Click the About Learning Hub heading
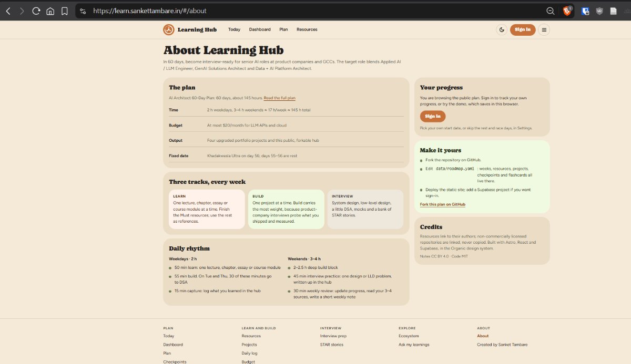Viewport: 631px width, 364px height. tap(223, 50)
